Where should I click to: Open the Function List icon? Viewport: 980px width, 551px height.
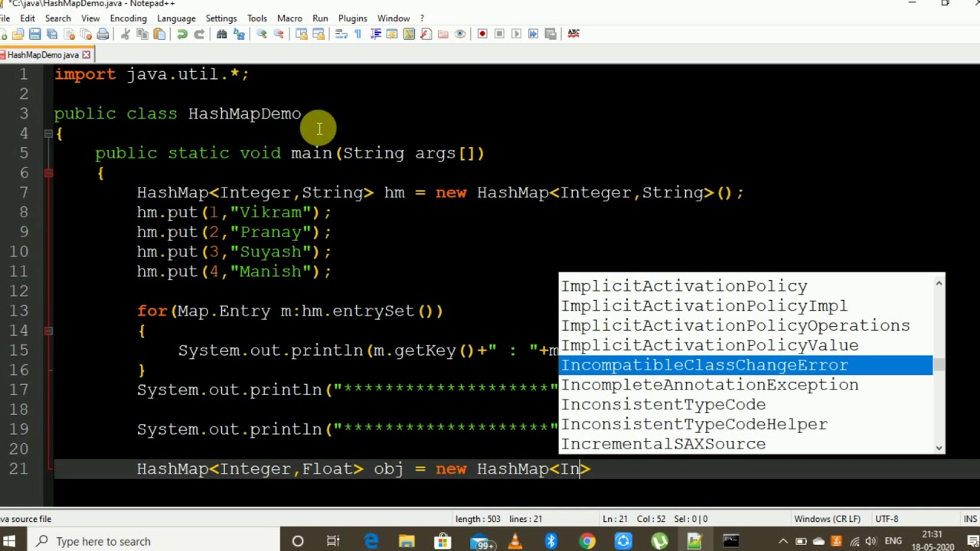[426, 34]
